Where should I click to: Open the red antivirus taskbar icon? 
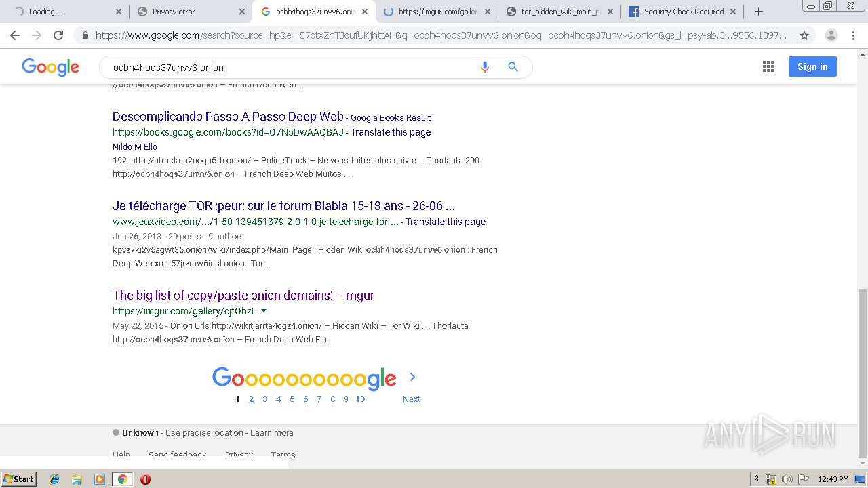pos(145,479)
